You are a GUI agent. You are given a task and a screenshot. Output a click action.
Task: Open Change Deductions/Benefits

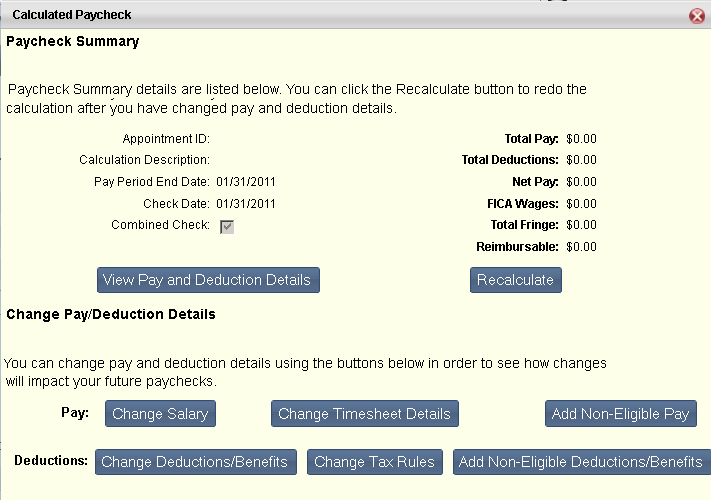coord(195,462)
